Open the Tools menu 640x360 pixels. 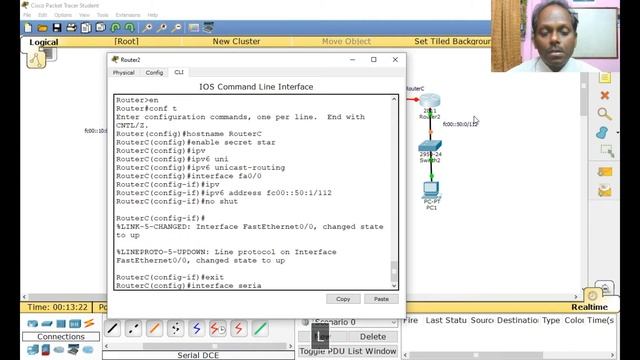click(102, 15)
